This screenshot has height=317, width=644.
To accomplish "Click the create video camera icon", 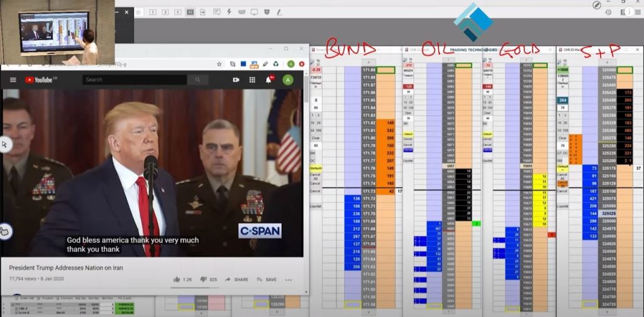I will tap(236, 80).
